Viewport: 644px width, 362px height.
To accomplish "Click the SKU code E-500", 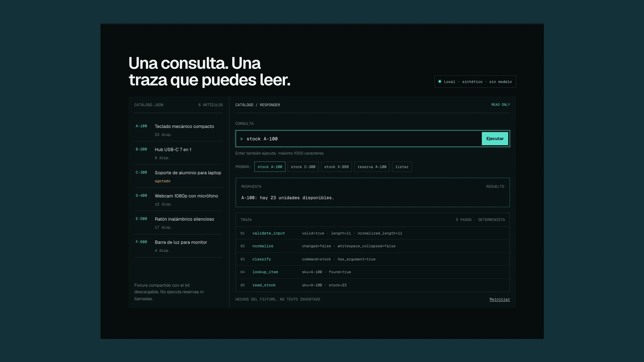I will (x=141, y=219).
